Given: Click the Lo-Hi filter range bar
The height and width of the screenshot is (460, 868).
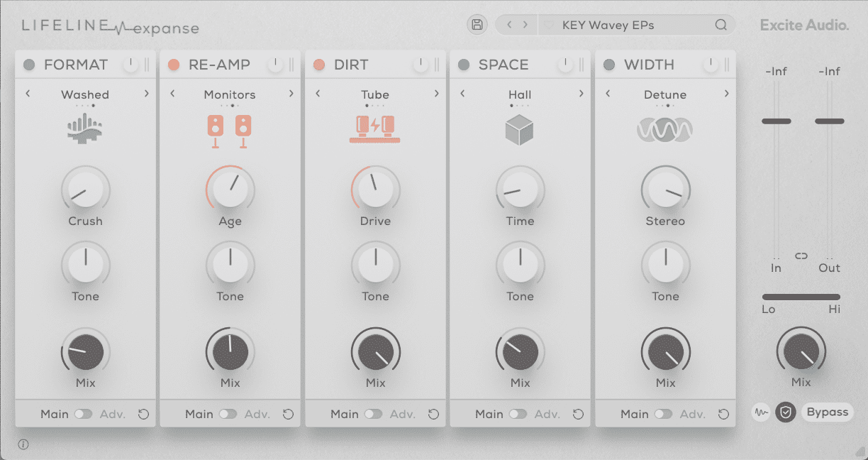Looking at the screenshot, I should pyautogui.click(x=801, y=297).
